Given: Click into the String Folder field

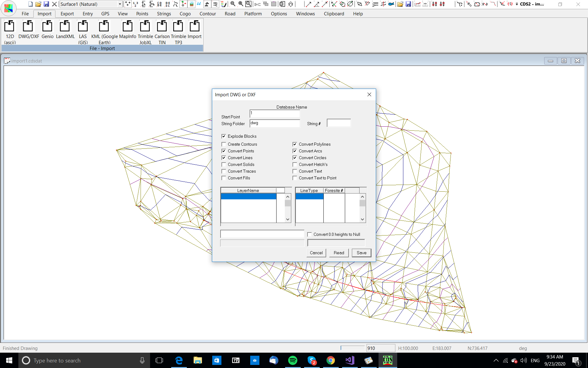Looking at the screenshot, I should 274,123.
